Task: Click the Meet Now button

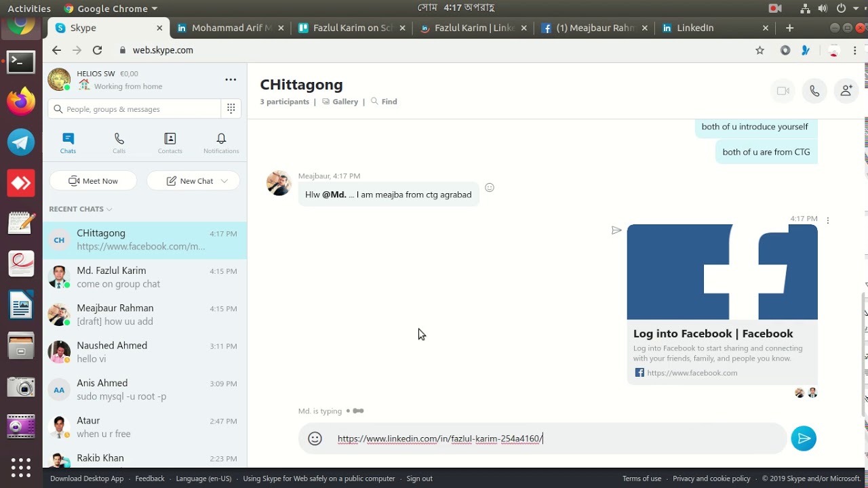Action: pos(93,181)
